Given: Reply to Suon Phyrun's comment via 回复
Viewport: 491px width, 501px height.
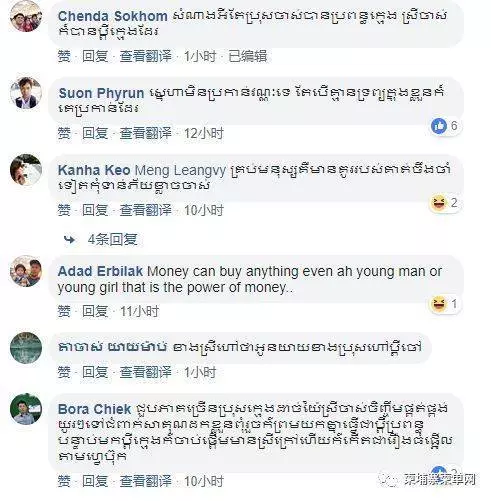Looking at the screenshot, I should point(95,133).
